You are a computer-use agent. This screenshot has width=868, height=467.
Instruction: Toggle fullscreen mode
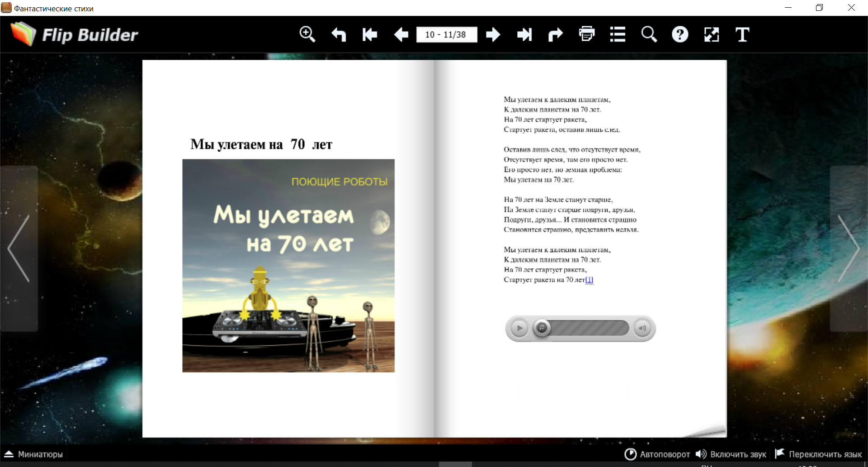tap(712, 34)
